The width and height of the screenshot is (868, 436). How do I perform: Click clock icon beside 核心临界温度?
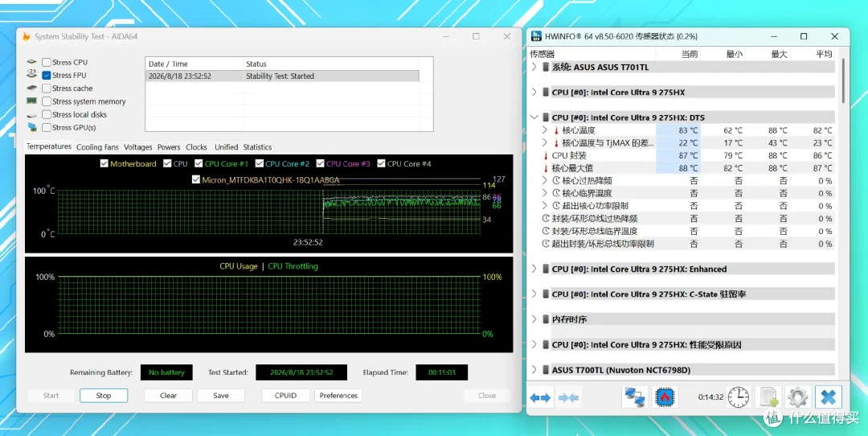pyautogui.click(x=557, y=193)
